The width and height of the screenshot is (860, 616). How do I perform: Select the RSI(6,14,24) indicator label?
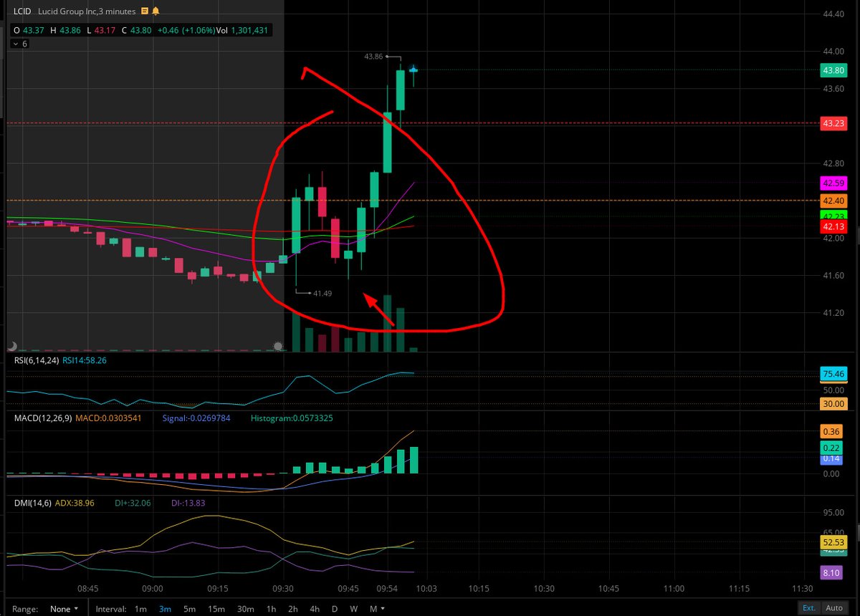click(x=36, y=360)
